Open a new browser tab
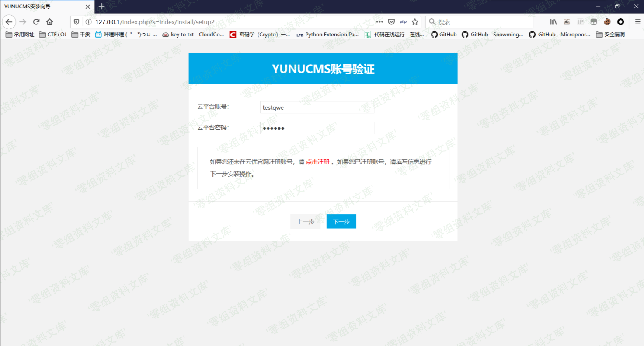Viewport: 644px width, 346px height. click(102, 7)
